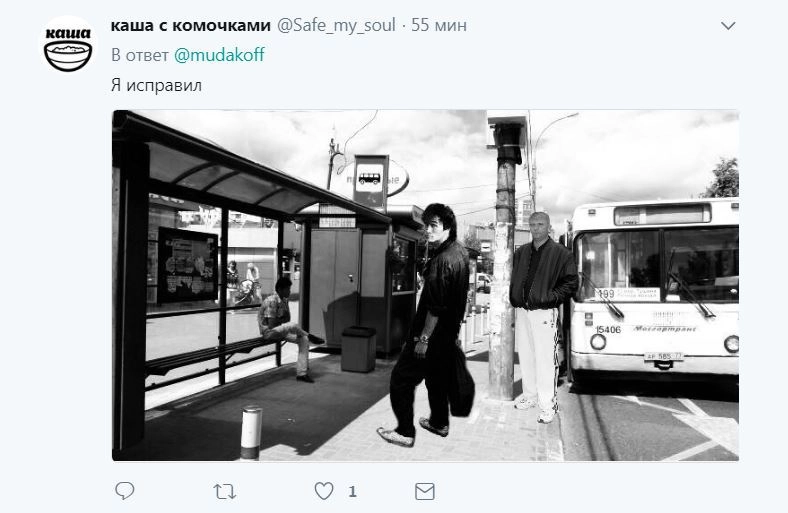This screenshot has width=788, height=513.
Task: Send tweet via direct message envelope icon
Action: 425,491
